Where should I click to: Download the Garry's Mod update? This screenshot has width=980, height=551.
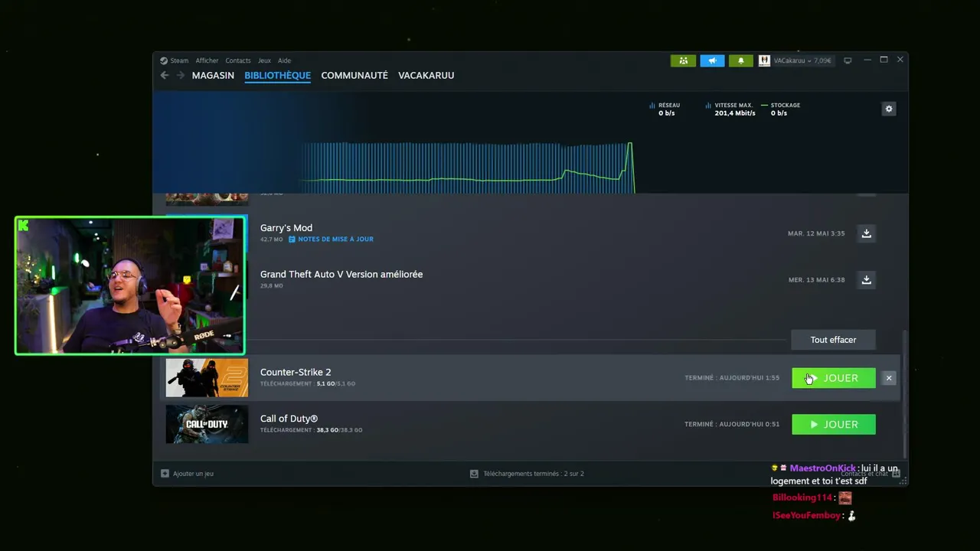[x=866, y=233]
